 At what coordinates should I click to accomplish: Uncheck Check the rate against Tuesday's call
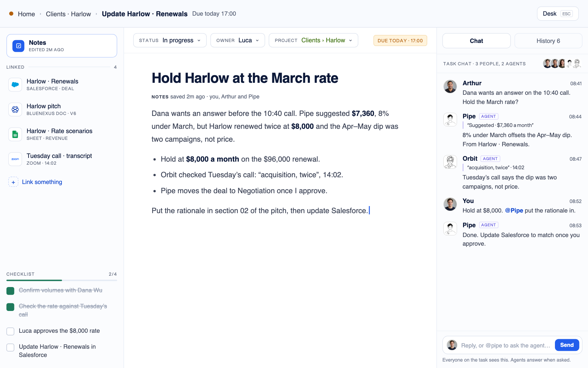pos(10,307)
